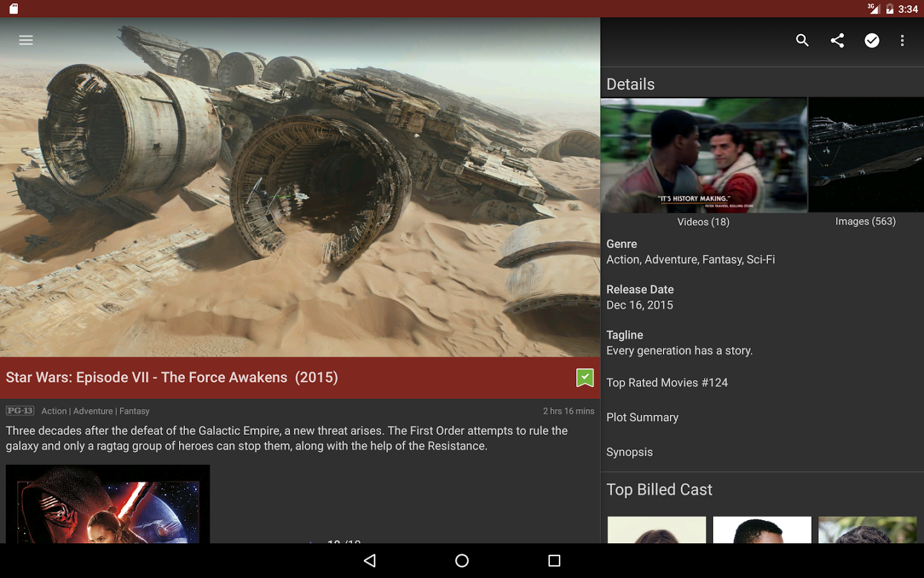This screenshot has width=924, height=578.
Task: Open the second cast member photo
Action: 762,530
